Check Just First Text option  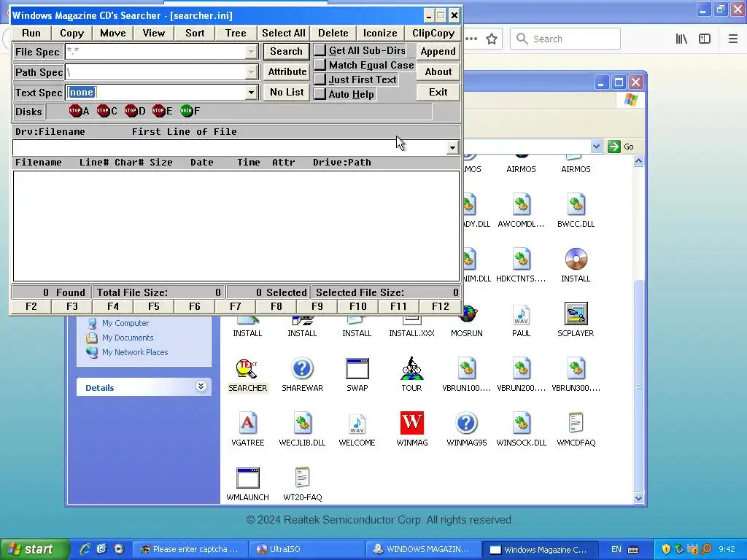click(x=320, y=79)
